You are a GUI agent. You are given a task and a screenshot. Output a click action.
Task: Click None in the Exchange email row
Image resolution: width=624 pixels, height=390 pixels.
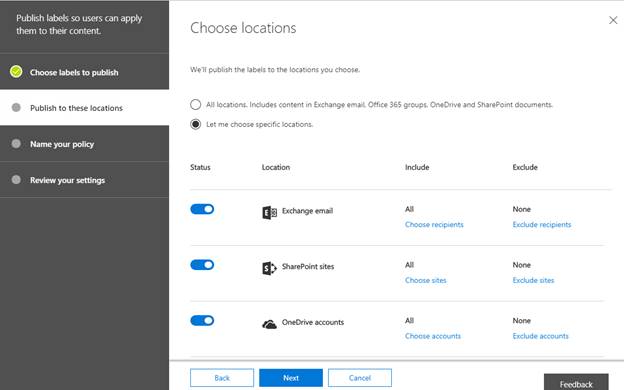[x=521, y=209]
